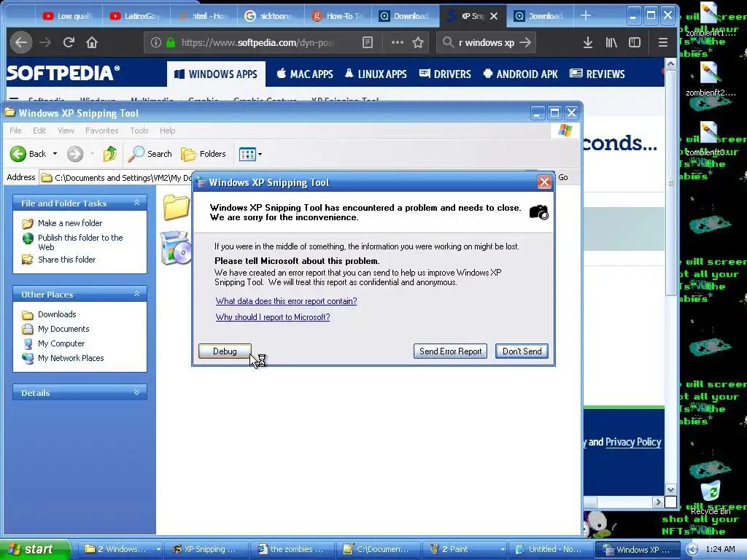Expand the Details panel
Image resolution: width=747 pixels, height=560 pixels.
tap(136, 392)
